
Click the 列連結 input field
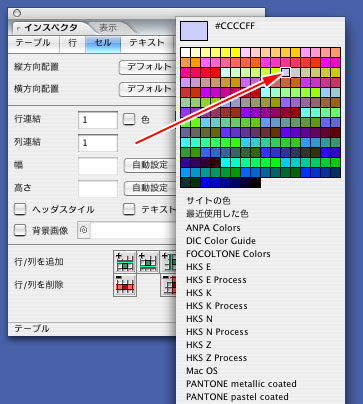(x=98, y=143)
